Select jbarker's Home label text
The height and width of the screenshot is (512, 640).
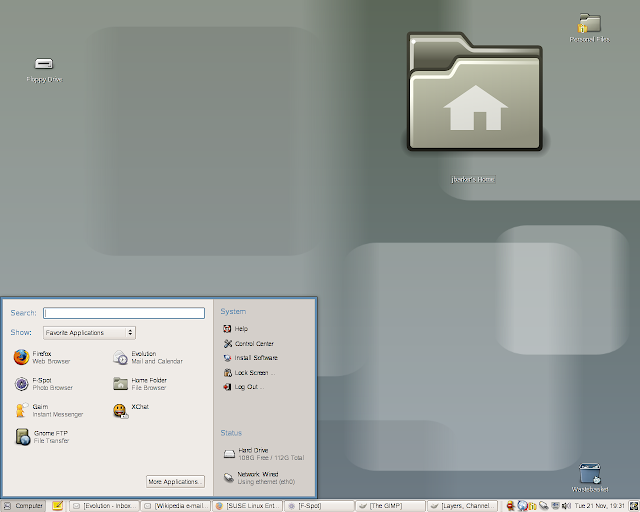pyautogui.click(x=473, y=179)
